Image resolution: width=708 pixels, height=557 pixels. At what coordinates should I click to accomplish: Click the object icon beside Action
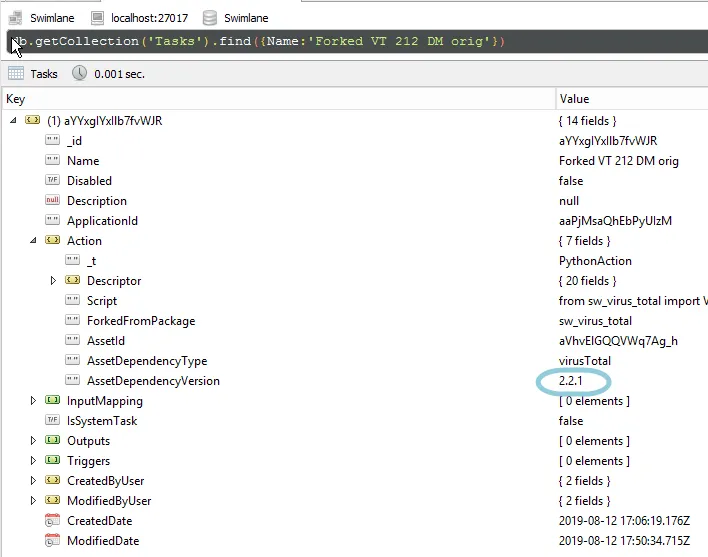(x=52, y=240)
